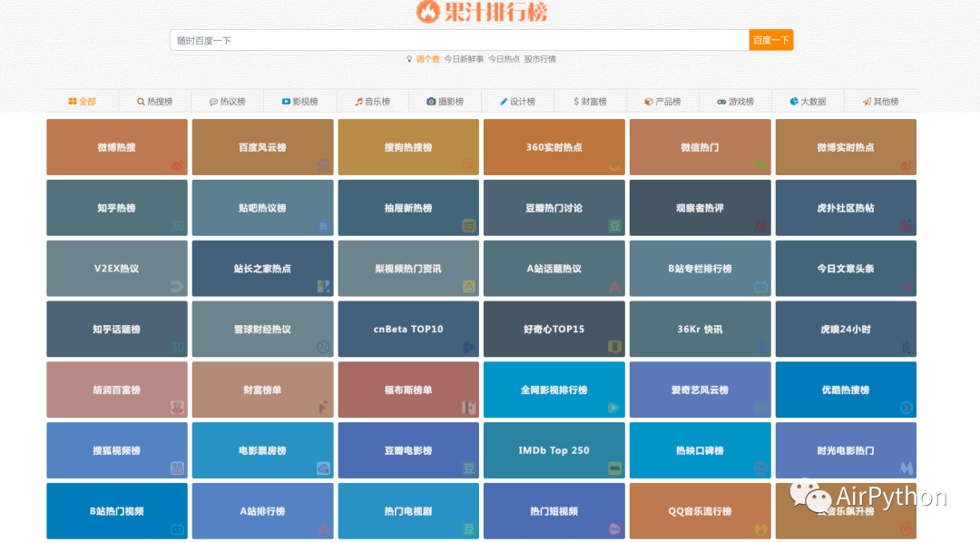This screenshot has width=980, height=543.
Task: Select the 全部 tab
Action: pyautogui.click(x=82, y=102)
